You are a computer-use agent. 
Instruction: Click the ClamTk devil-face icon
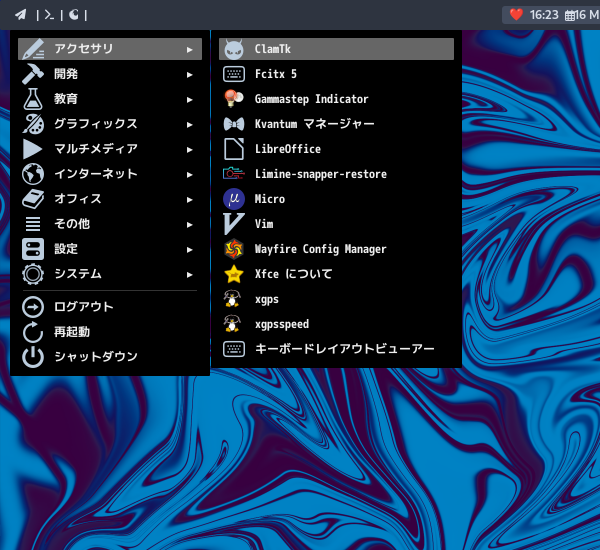click(x=234, y=49)
